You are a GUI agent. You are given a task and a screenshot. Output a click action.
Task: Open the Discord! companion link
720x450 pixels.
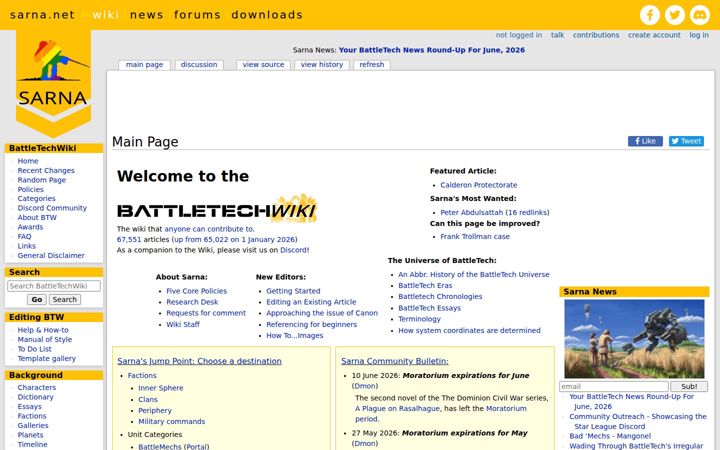click(294, 250)
